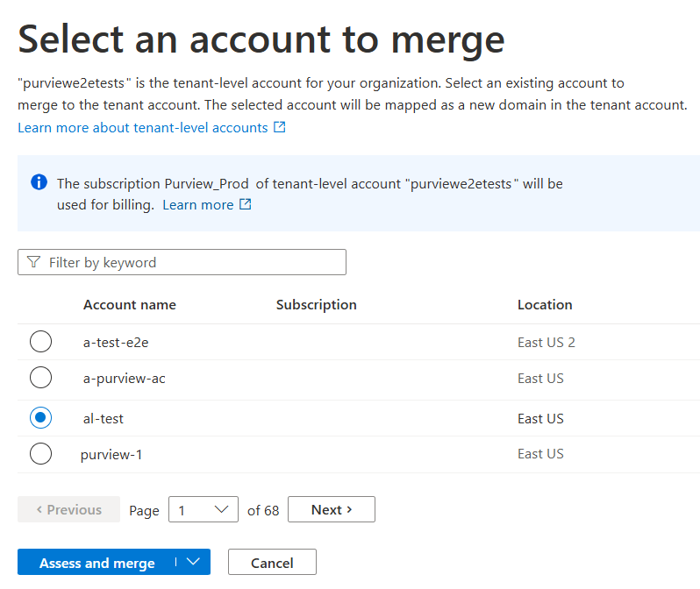Open the Learn more billing link
The width and height of the screenshot is (700, 589).
click(197, 205)
